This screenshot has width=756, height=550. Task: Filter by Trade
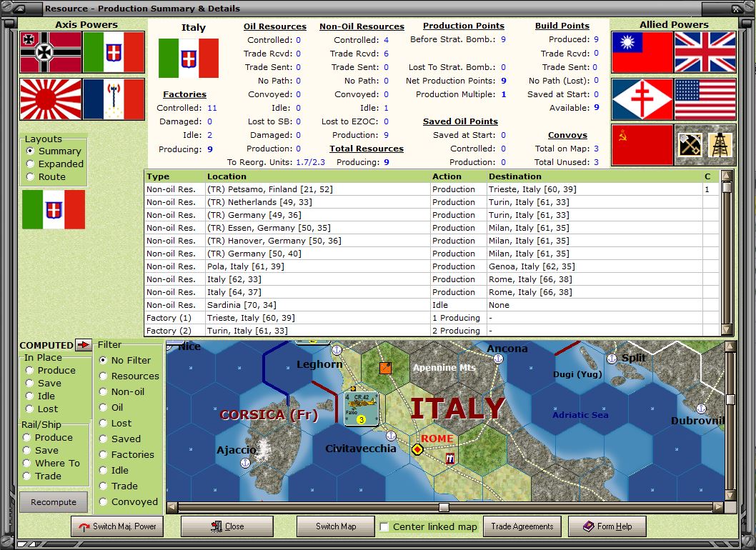pos(118,486)
